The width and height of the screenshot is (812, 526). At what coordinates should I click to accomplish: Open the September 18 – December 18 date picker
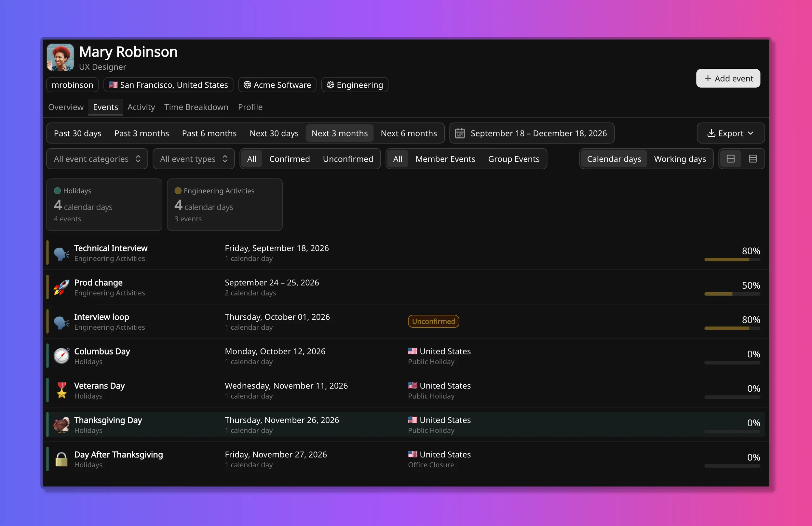coord(531,133)
